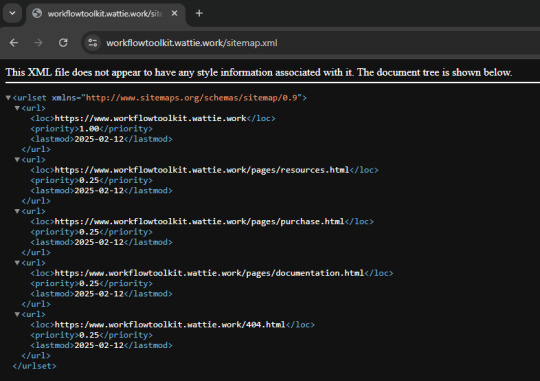Reload the sitemap page
Image resolution: width=540 pixels, height=381 pixels.
click(x=63, y=43)
